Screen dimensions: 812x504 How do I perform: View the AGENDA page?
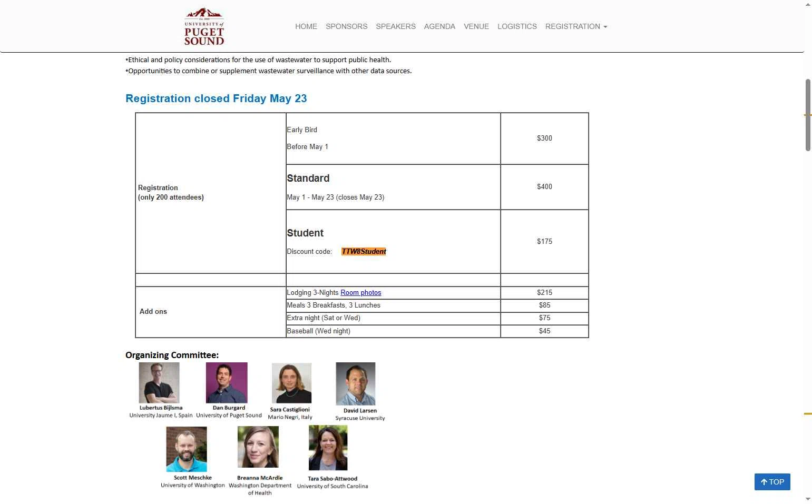439,26
